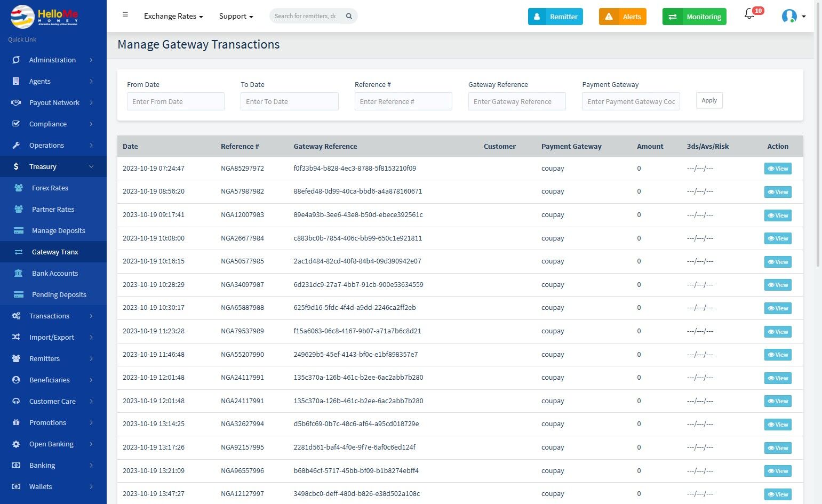Select Forex Rates in the sidebar
The width and height of the screenshot is (822, 504).
point(50,188)
